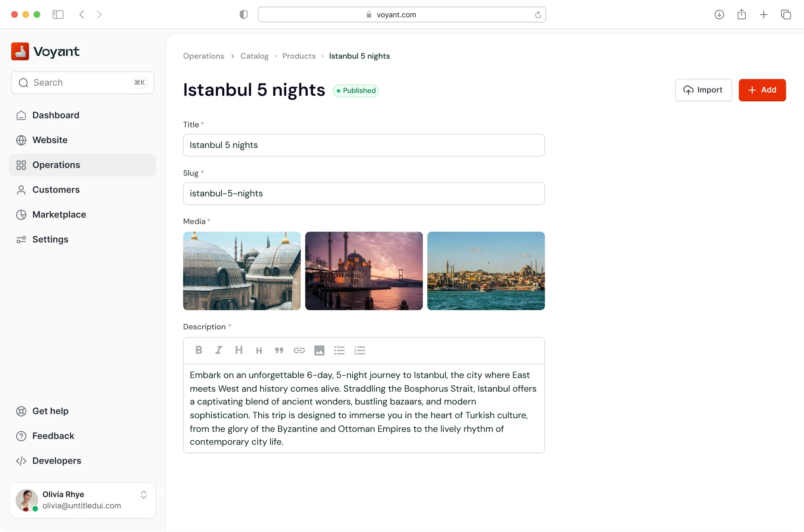This screenshot has height=532, width=804.
Task: Create a bulleted list in description
Action: (x=339, y=350)
